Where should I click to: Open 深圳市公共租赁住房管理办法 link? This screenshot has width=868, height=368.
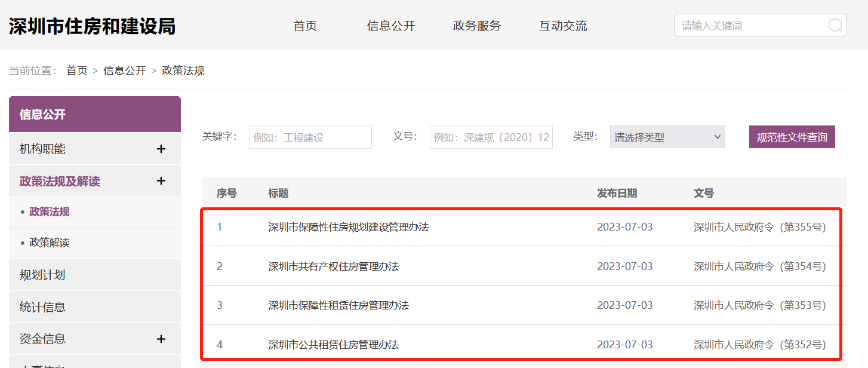coord(333,345)
